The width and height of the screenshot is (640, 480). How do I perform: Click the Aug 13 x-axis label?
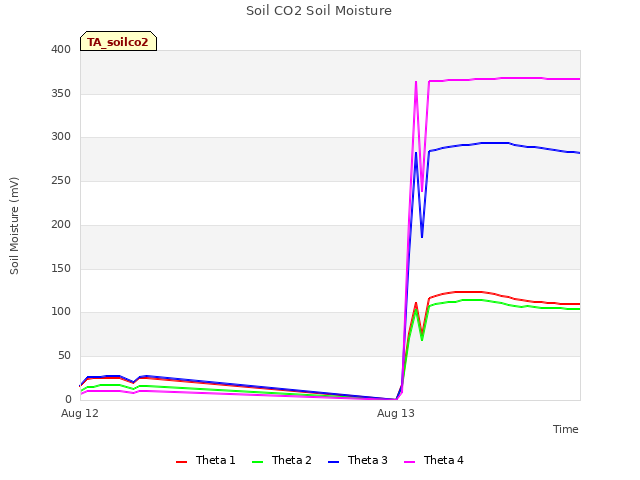[x=396, y=413]
